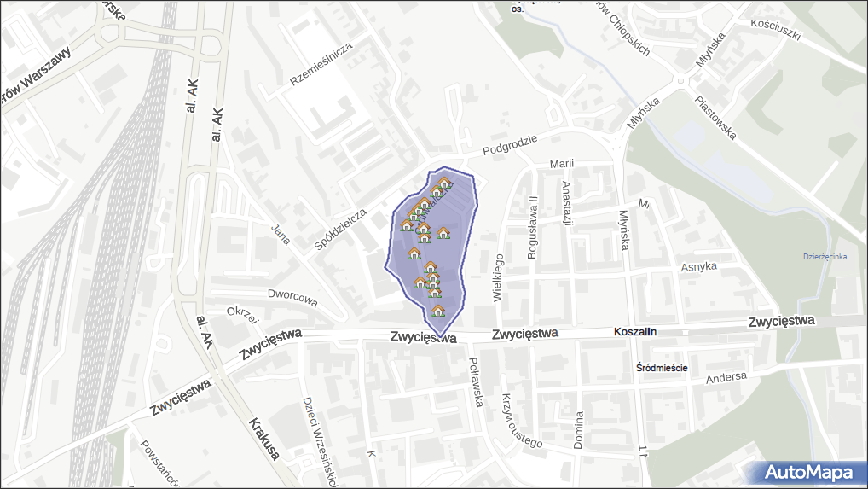Select the Krakusa street label
Image resolution: width=868 pixels, height=489 pixels.
pos(264,438)
